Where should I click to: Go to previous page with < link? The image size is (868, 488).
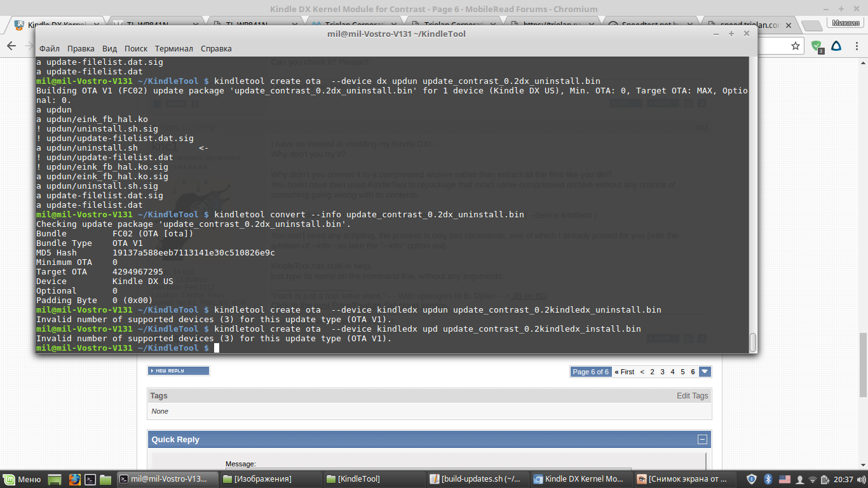(x=642, y=372)
